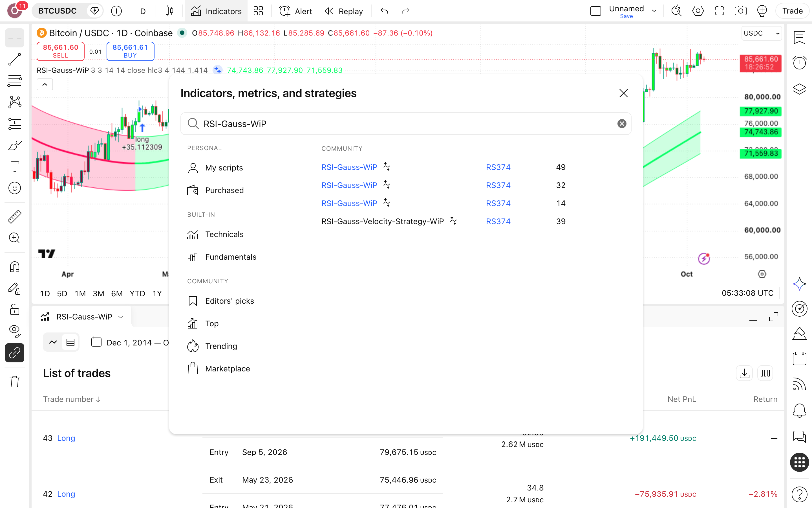Toggle the magnet snap mode
The width and height of the screenshot is (812, 508).
click(x=14, y=267)
